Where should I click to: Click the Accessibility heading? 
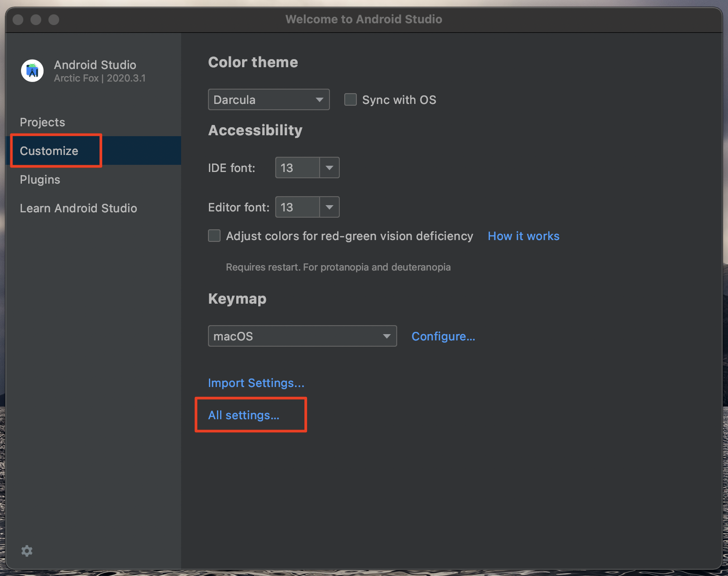[255, 130]
